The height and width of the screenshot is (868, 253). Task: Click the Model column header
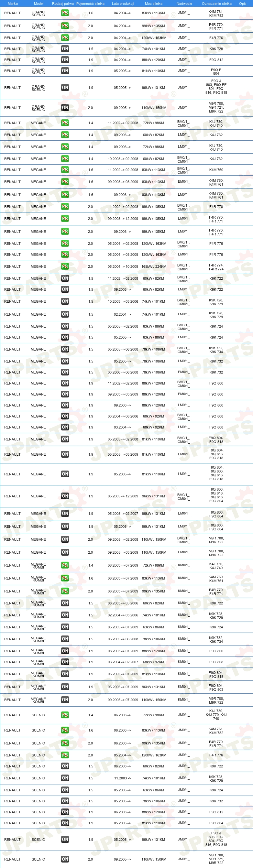point(38,3)
